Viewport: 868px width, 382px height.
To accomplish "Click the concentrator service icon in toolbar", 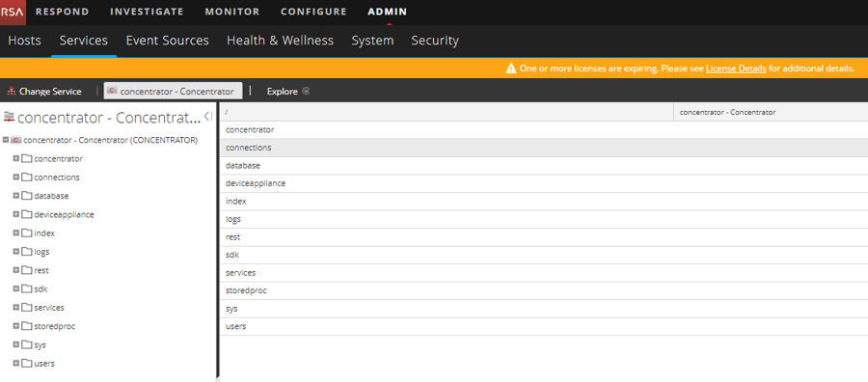I will click(x=113, y=91).
